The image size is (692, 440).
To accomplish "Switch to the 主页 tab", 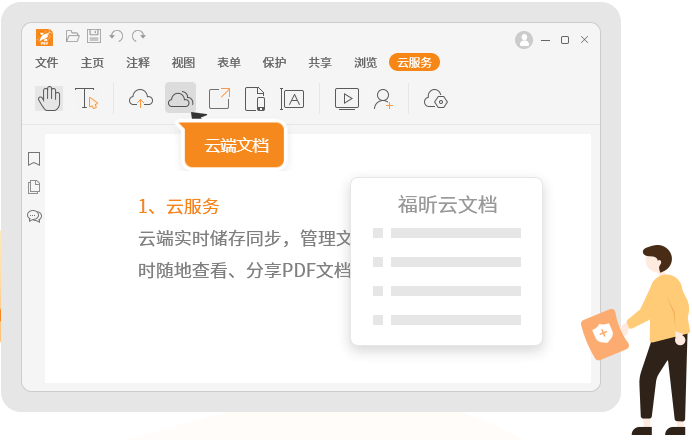I will (92, 63).
